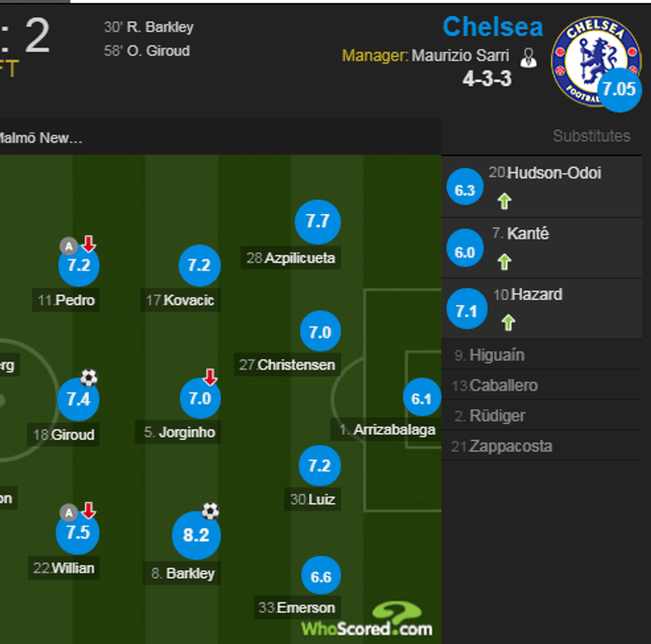Switch to the Substitutes section header
Image resolution: width=651 pixels, height=644 pixels.
(x=592, y=136)
